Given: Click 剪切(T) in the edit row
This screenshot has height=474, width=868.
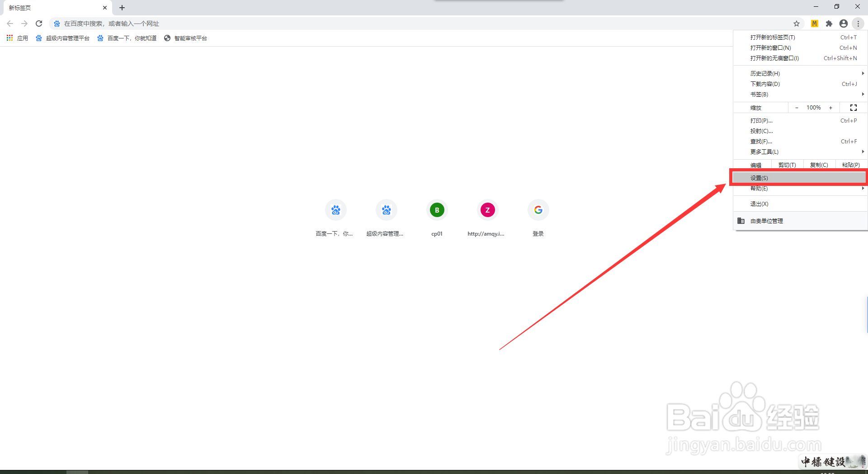Looking at the screenshot, I should (787, 165).
